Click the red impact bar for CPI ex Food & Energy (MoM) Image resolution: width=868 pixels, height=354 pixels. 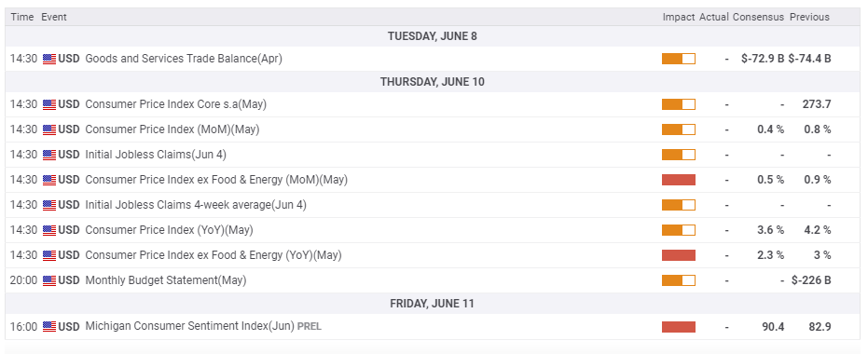click(x=679, y=180)
